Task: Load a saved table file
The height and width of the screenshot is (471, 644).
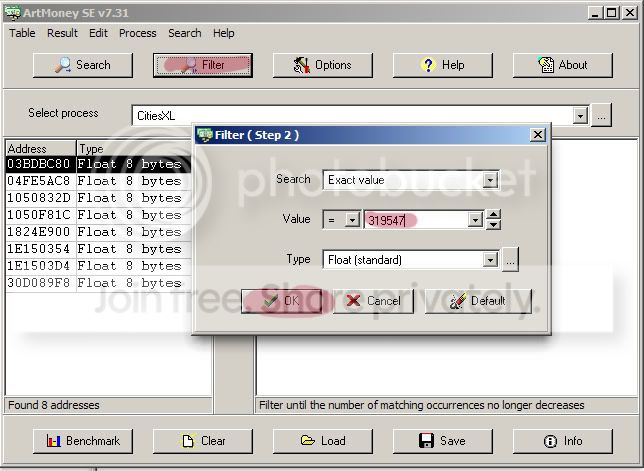Action: (x=323, y=441)
